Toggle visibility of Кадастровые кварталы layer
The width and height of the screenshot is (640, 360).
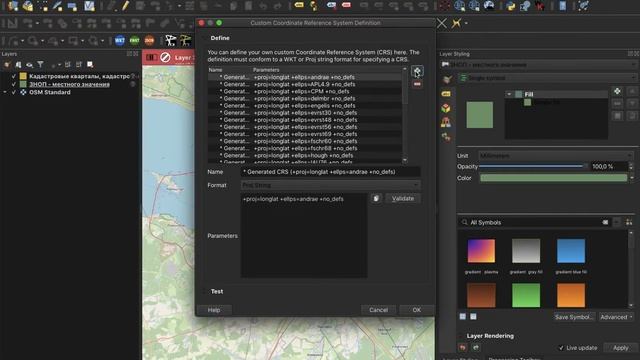tap(14, 76)
